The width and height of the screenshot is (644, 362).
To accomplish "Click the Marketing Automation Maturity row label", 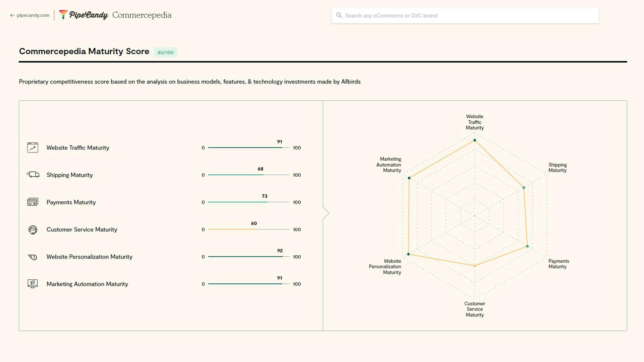I will 87,284.
